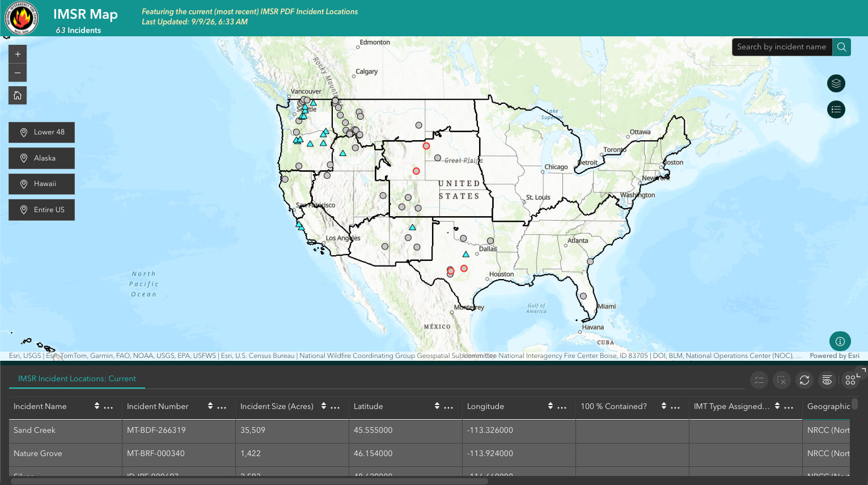Sort by Incident Number column
This screenshot has width=868, height=485.
point(210,406)
